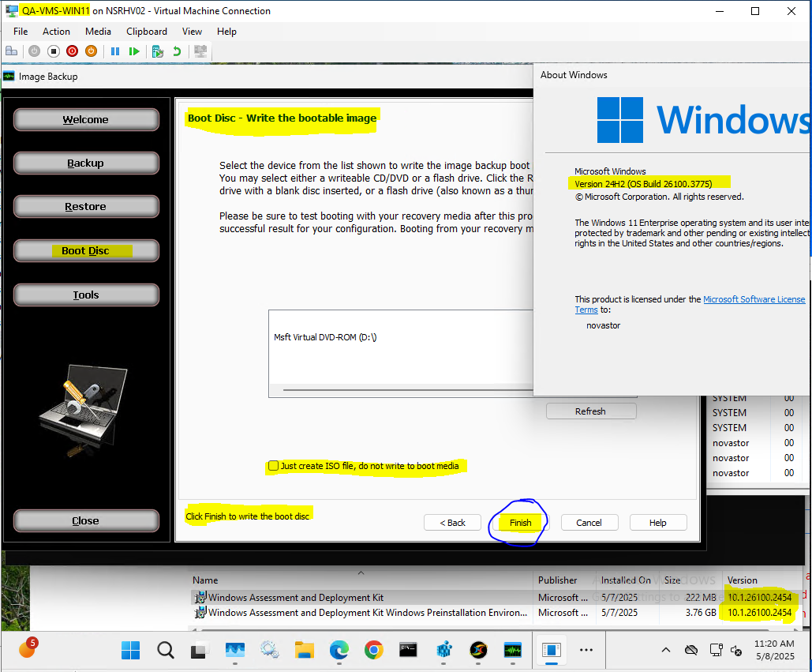Image resolution: width=812 pixels, height=672 pixels.
Task: Open the Windows Start menu
Action: pos(130,650)
